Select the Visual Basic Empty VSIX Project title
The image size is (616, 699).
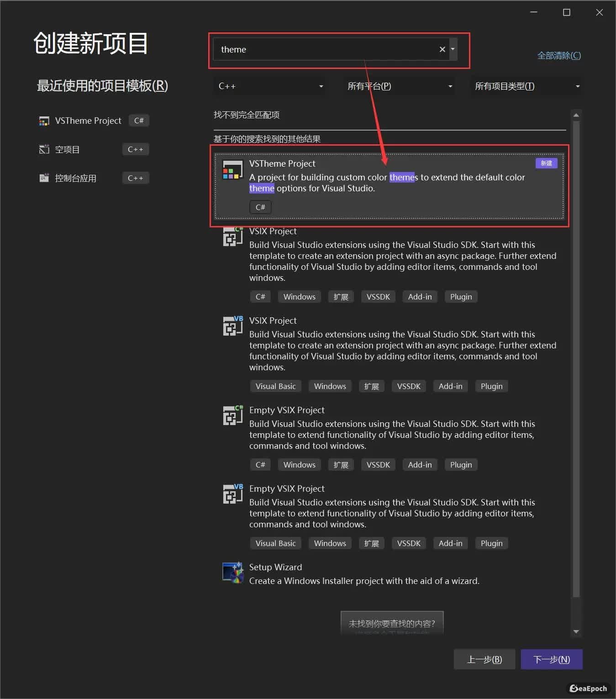(287, 489)
